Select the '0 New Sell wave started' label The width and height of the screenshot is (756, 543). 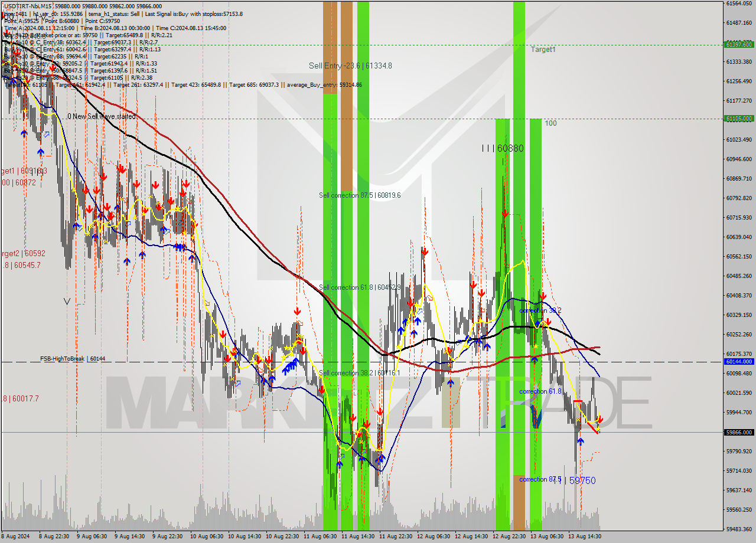pyautogui.click(x=101, y=116)
